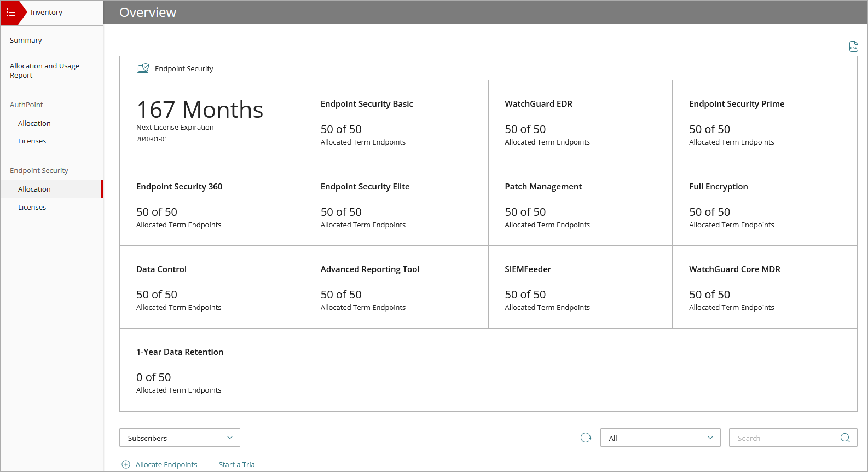Select the Patch Management card
The image size is (868, 472).
pos(580,204)
